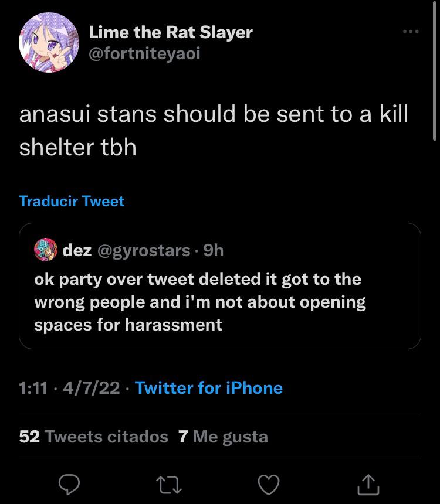View the 7 Me gusta list
Viewport: 440px width, 504px height.
point(222,437)
